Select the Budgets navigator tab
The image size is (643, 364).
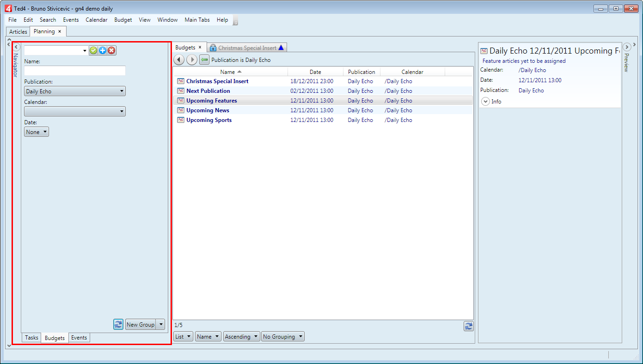pos(55,338)
